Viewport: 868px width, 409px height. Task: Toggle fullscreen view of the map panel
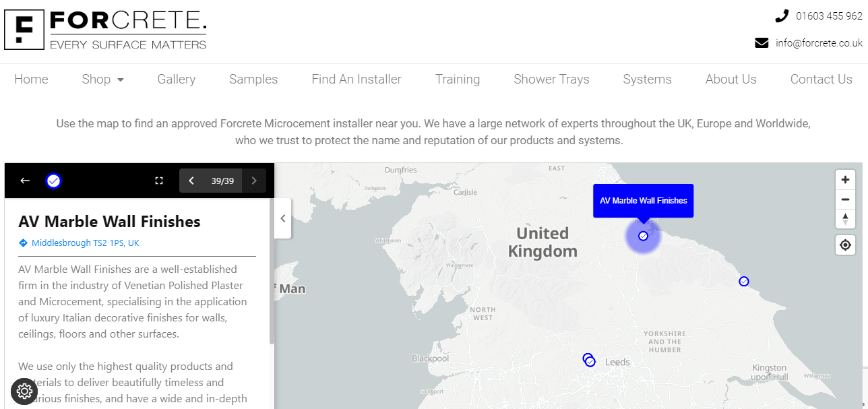159,181
